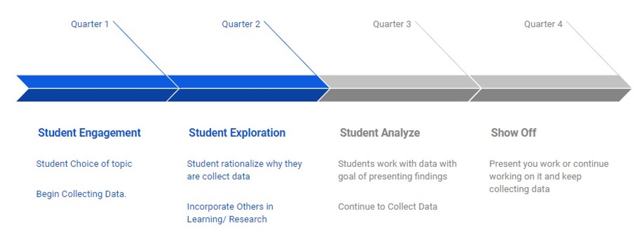This screenshot has height=239, width=644.
Task: Select the Quarter 4 label
Action: pos(543,24)
